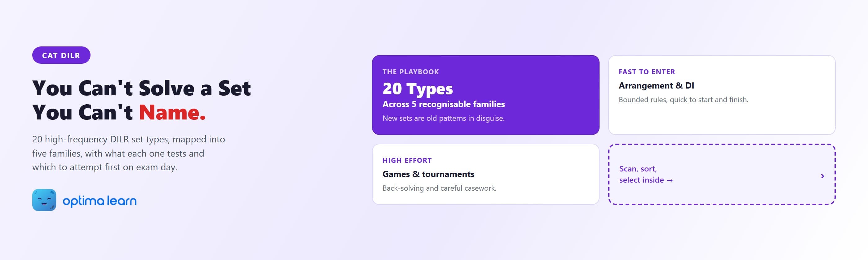The image size is (868, 260).
Task: Open the Games & tournaments card
Action: click(485, 174)
